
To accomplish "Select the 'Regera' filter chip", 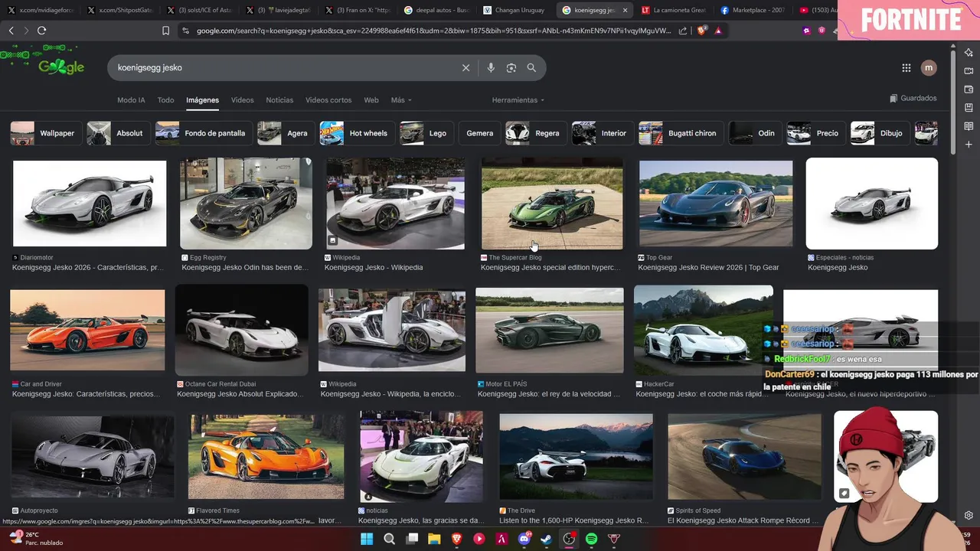I will pyautogui.click(x=534, y=133).
